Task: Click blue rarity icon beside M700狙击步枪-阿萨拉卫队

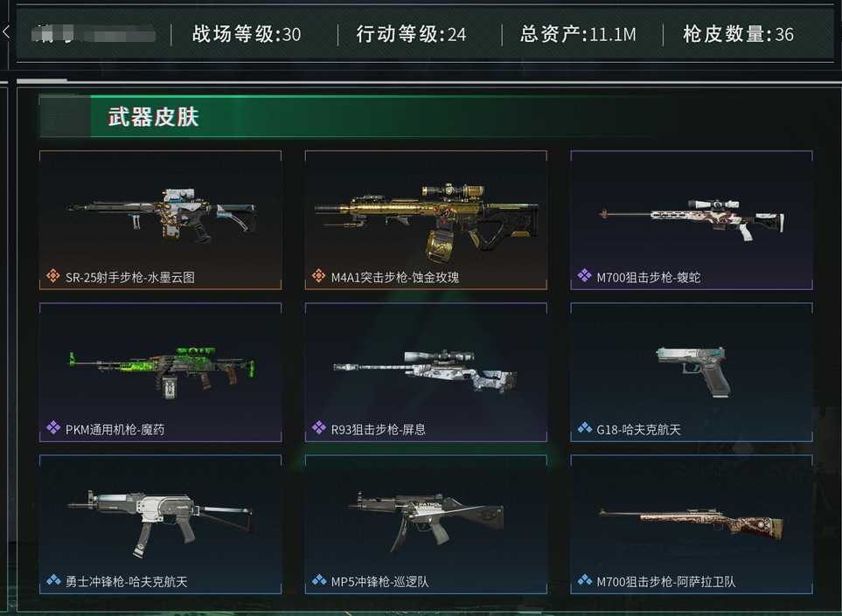Action: [584, 579]
